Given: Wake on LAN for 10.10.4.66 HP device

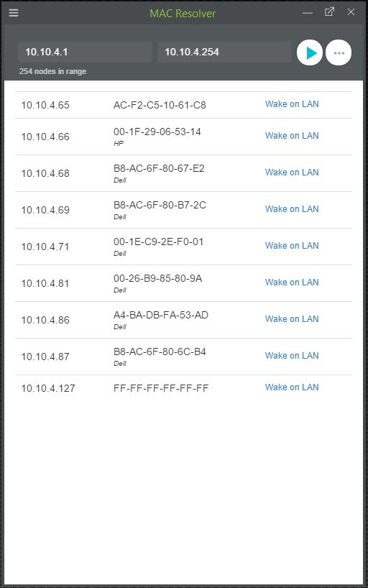Looking at the screenshot, I should pyautogui.click(x=292, y=135).
